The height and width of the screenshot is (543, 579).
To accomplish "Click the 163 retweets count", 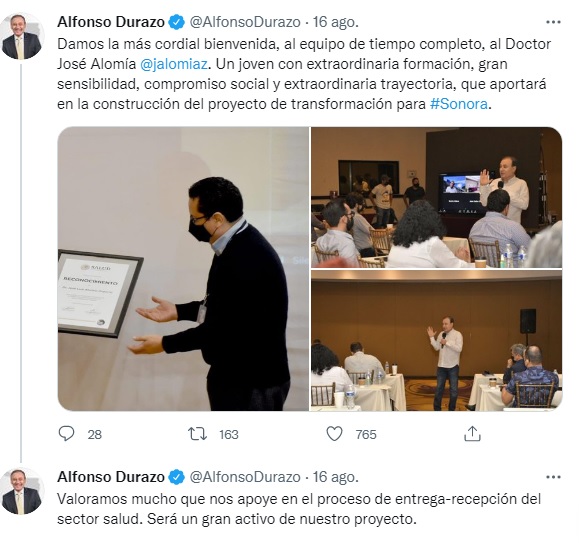I will point(229,434).
